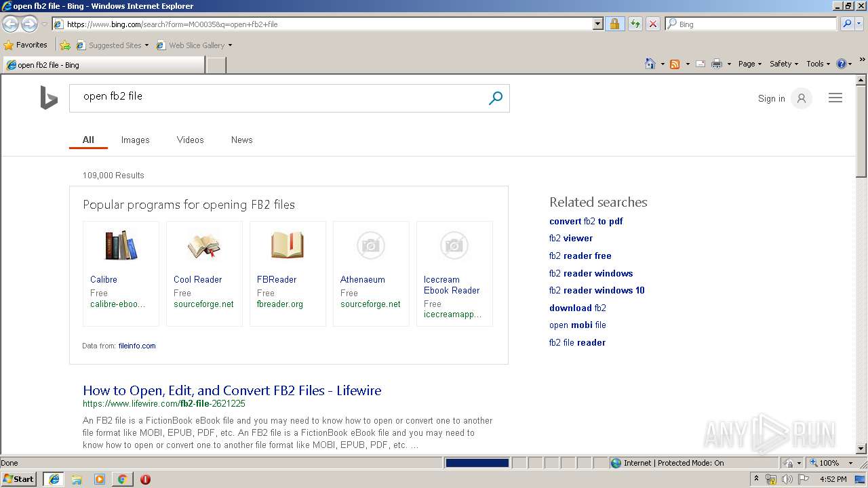Click the Print icon
The width and height of the screenshot is (868, 488).
tap(717, 64)
